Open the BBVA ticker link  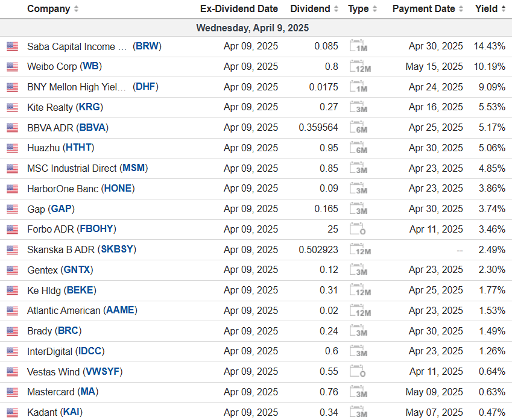pyautogui.click(x=92, y=127)
